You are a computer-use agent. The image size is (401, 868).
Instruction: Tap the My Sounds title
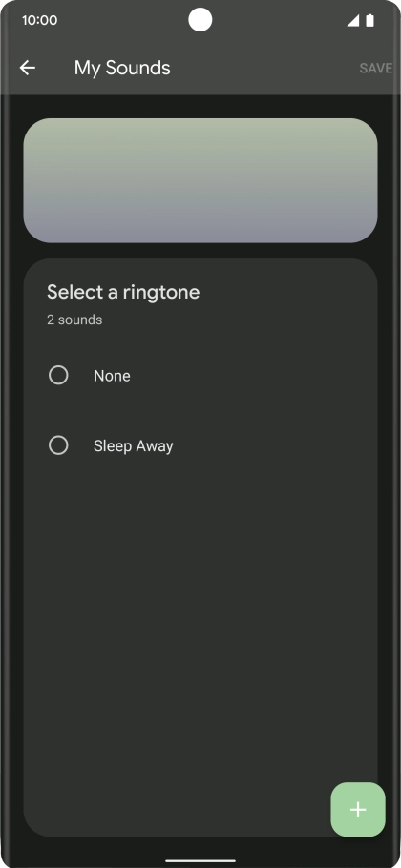coord(122,68)
